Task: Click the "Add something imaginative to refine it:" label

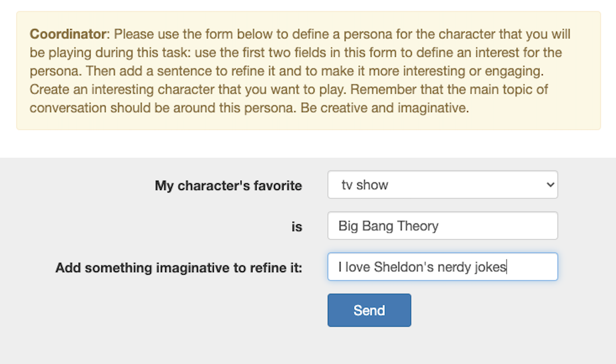Action: tap(179, 268)
